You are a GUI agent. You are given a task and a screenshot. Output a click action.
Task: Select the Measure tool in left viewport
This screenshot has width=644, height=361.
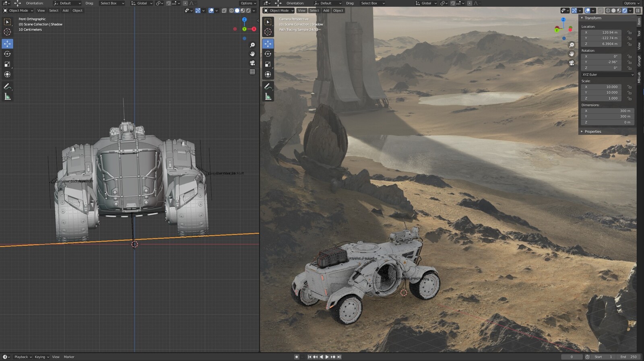click(x=7, y=96)
